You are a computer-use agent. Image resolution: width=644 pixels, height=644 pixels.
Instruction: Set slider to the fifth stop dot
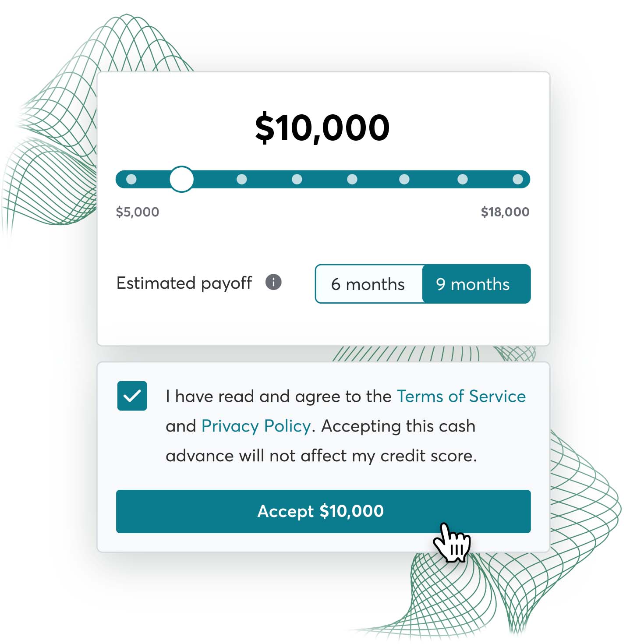coord(352,179)
